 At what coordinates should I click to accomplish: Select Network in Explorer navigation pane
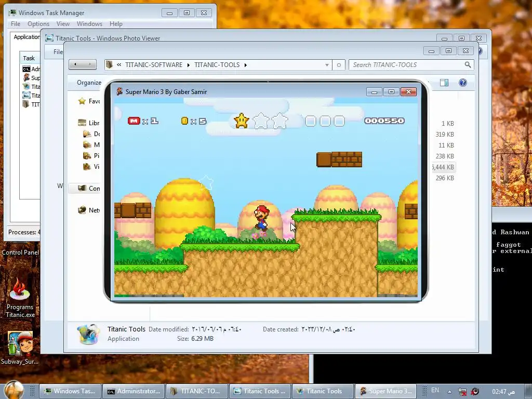click(89, 210)
